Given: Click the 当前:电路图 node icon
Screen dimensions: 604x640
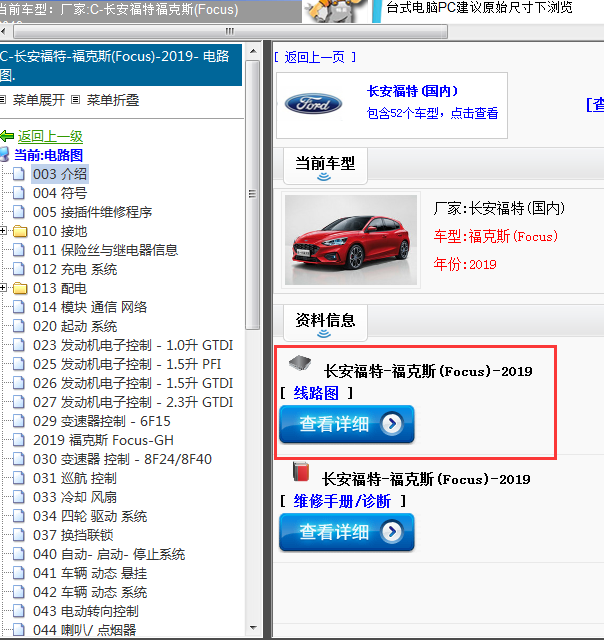Looking at the screenshot, I should click(x=4, y=155).
